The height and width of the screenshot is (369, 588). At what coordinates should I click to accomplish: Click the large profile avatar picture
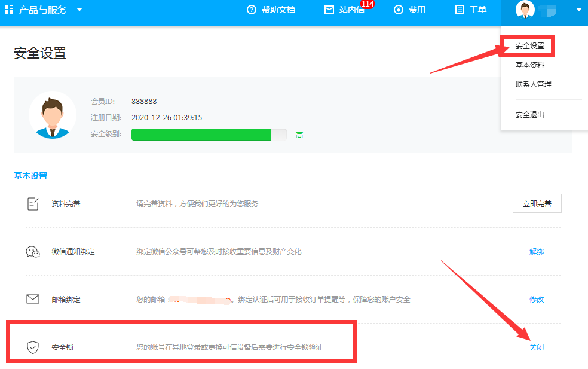click(53, 115)
